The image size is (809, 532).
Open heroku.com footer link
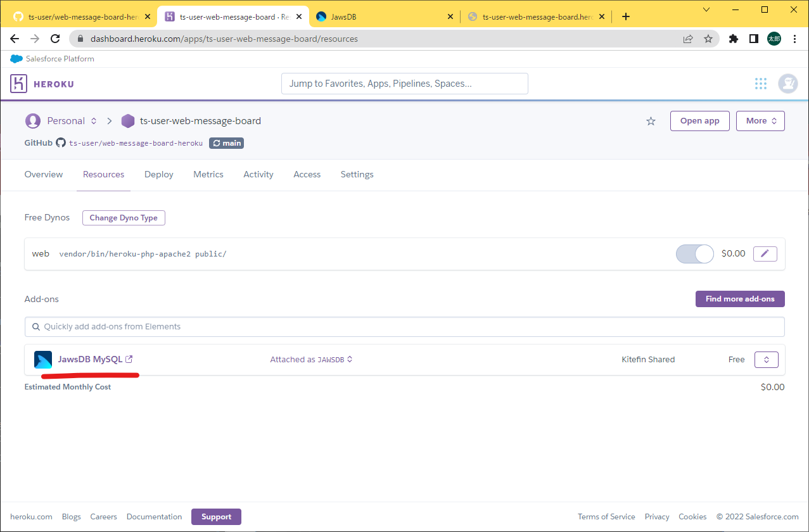31,517
